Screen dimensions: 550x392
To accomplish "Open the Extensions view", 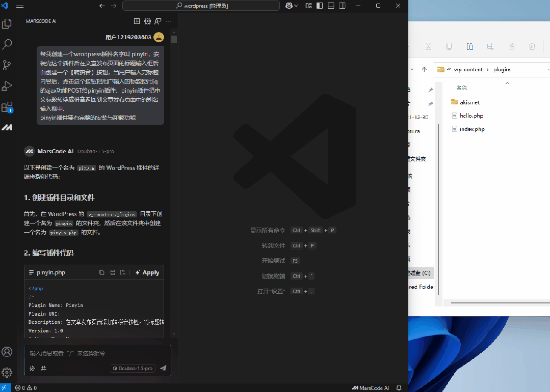I will click(x=7, y=107).
